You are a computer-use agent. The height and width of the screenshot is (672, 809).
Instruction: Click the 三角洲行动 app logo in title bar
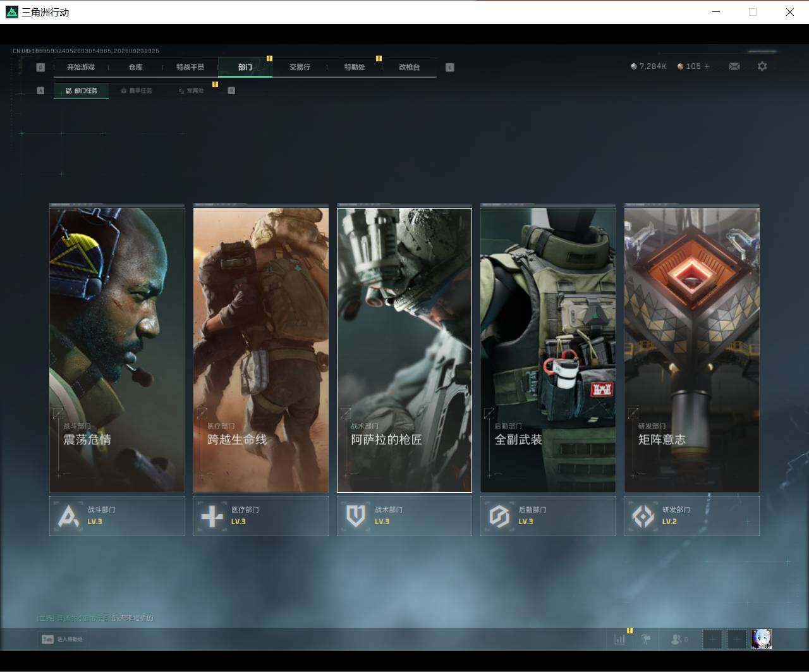(x=11, y=12)
